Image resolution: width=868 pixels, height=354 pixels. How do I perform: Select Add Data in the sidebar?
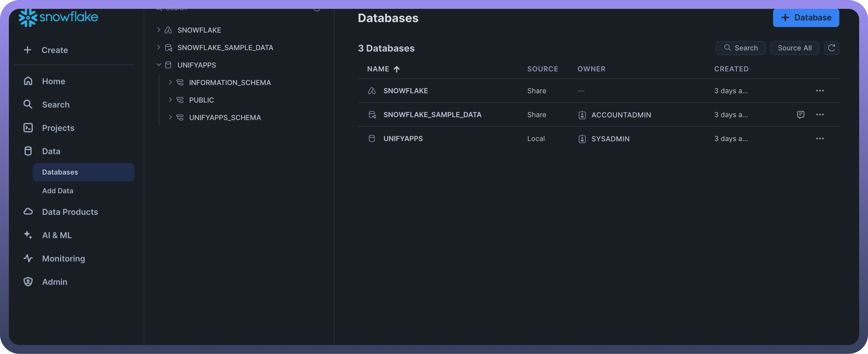pyautogui.click(x=58, y=191)
